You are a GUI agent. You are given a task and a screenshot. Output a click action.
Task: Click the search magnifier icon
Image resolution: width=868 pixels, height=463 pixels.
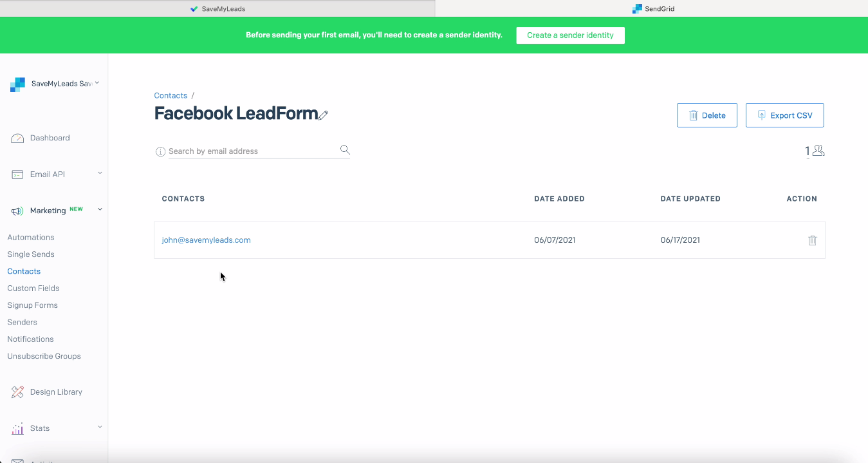pos(345,150)
